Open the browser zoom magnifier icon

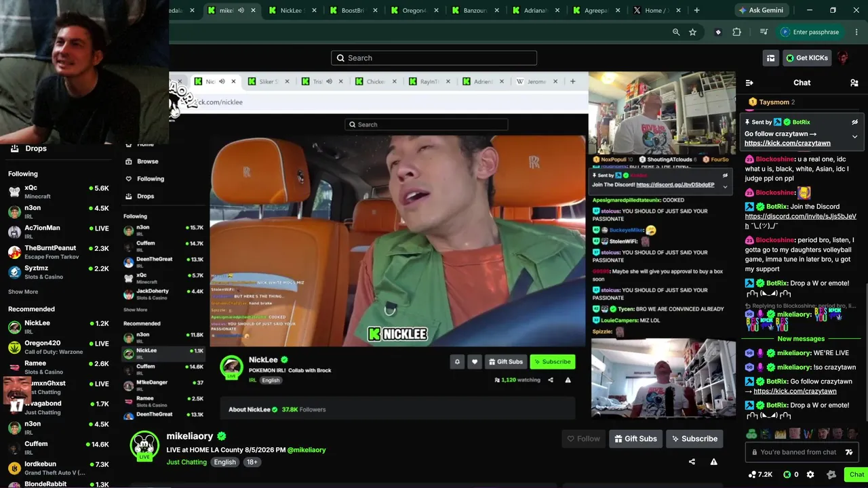pyautogui.click(x=676, y=32)
